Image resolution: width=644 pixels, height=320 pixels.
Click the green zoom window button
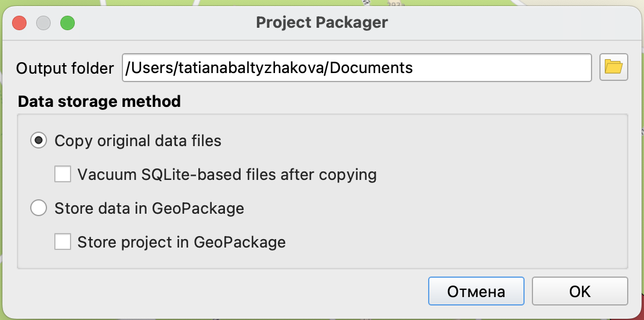click(x=67, y=24)
